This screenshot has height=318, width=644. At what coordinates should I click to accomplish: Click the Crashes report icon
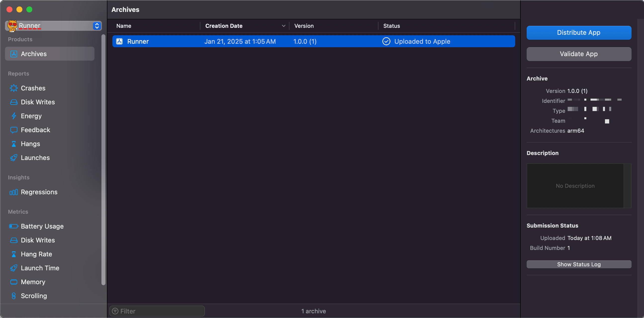click(14, 88)
